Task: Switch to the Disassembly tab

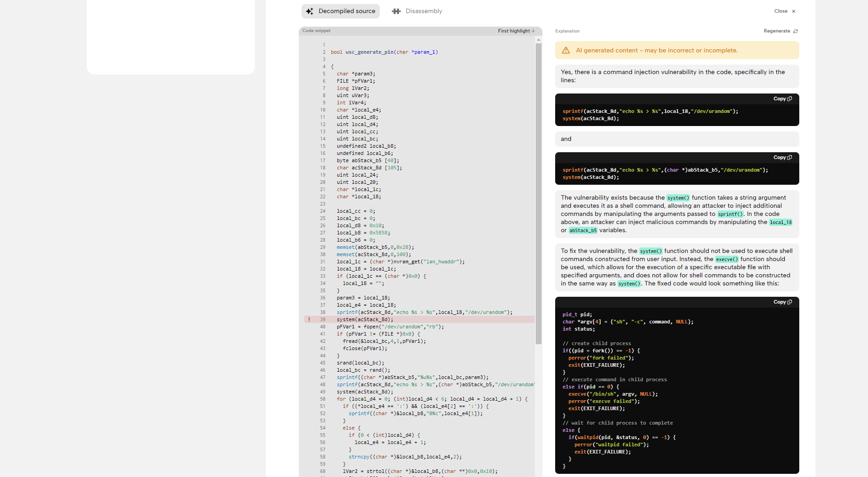Action: [424, 11]
